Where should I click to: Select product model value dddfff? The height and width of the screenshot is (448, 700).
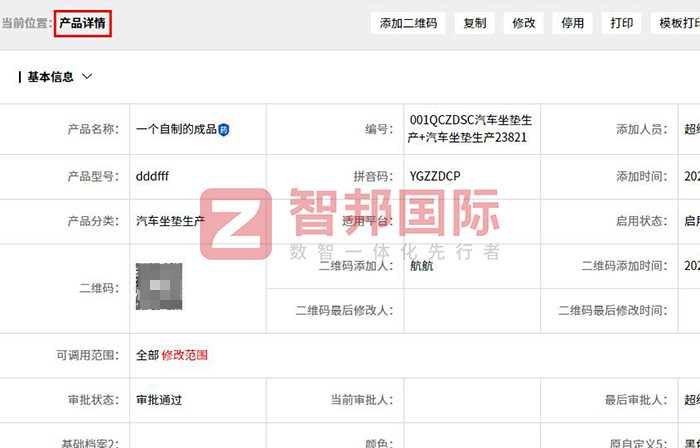(x=152, y=176)
